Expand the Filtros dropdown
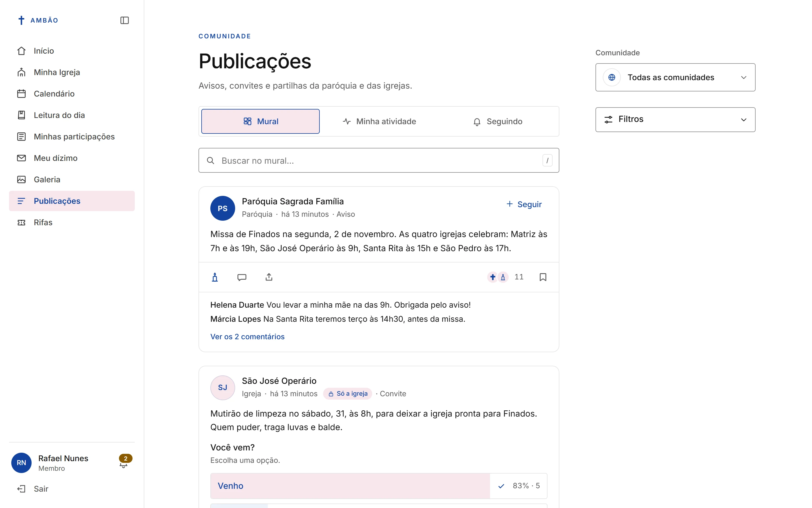This screenshot has width=812, height=508. coord(675,120)
